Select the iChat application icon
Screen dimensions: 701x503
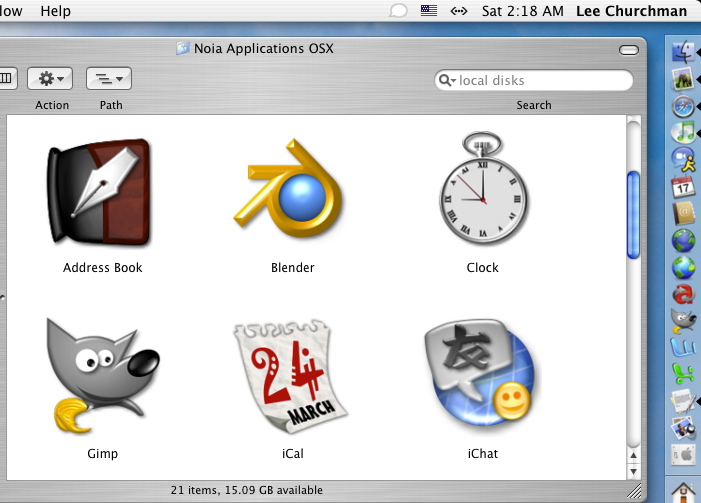pos(481,378)
